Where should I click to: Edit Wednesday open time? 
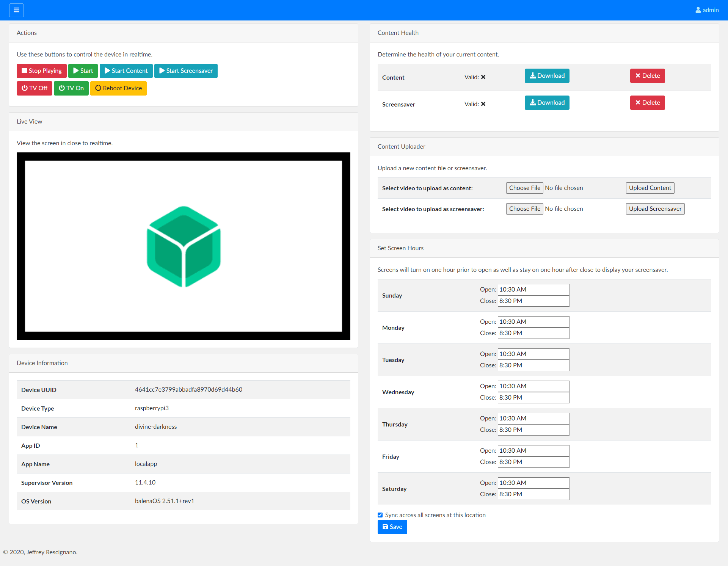click(534, 386)
